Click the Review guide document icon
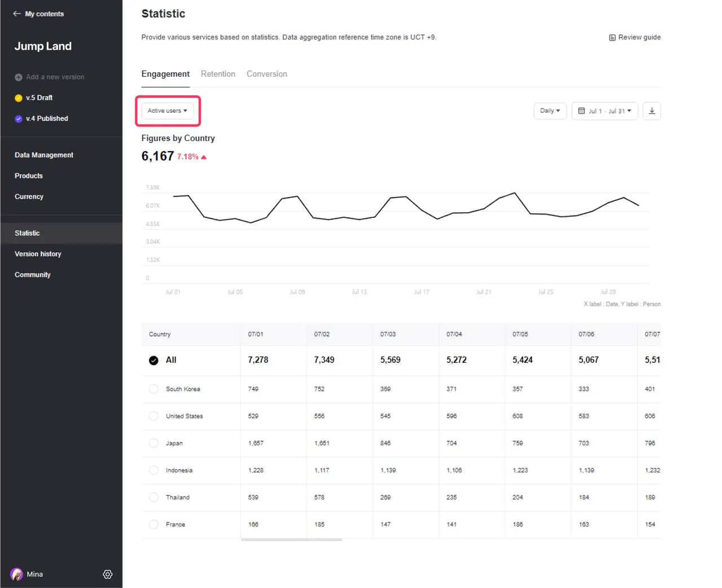Screen dimensions: 722x588 point(612,37)
